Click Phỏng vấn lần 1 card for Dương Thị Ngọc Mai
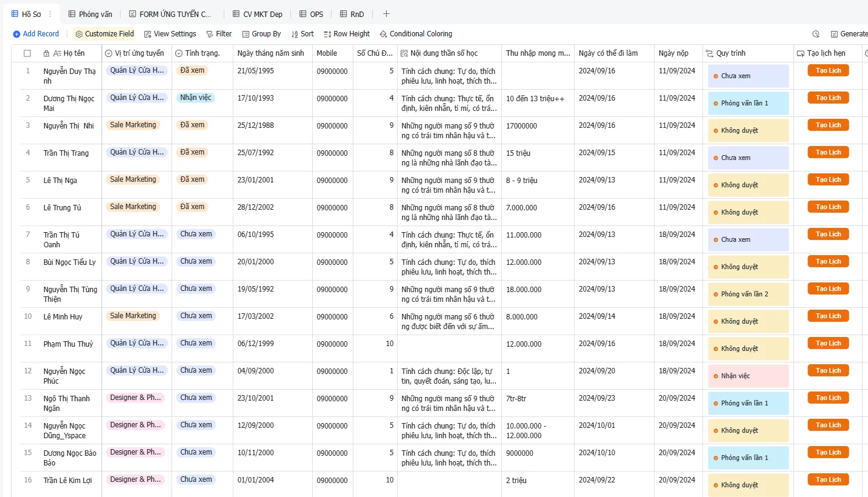This screenshot has width=868, height=497. 749,103
